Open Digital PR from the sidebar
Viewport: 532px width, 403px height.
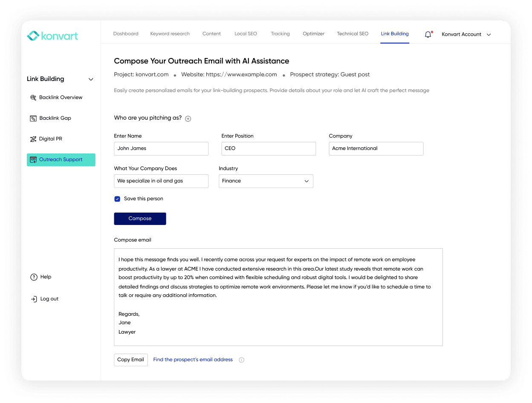coord(33,138)
